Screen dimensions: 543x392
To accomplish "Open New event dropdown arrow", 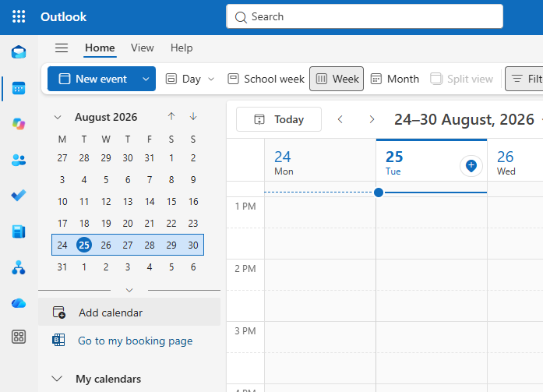I will (x=146, y=79).
